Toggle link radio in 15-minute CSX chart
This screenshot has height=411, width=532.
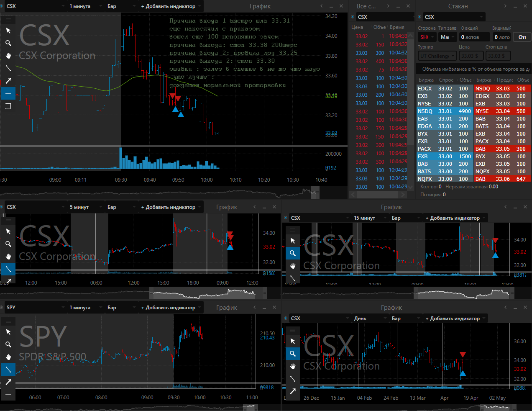coord(286,218)
